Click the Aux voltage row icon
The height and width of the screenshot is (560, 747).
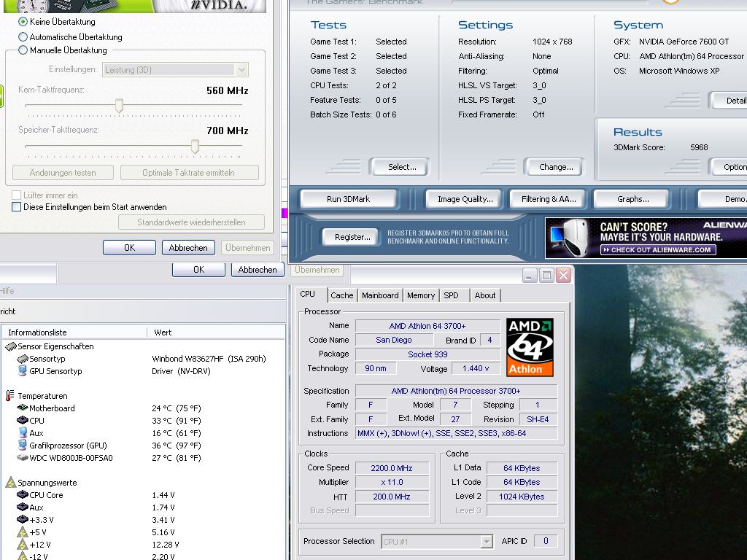[23, 507]
